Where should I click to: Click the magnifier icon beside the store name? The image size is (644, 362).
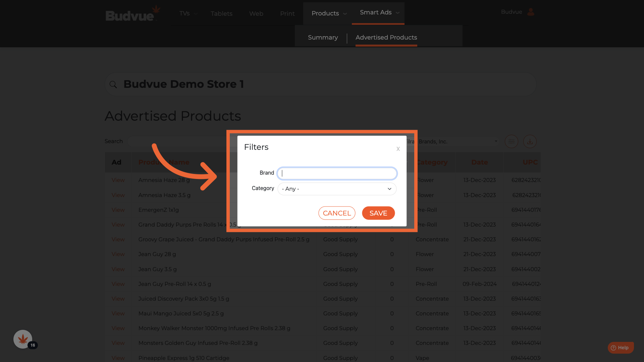113,84
